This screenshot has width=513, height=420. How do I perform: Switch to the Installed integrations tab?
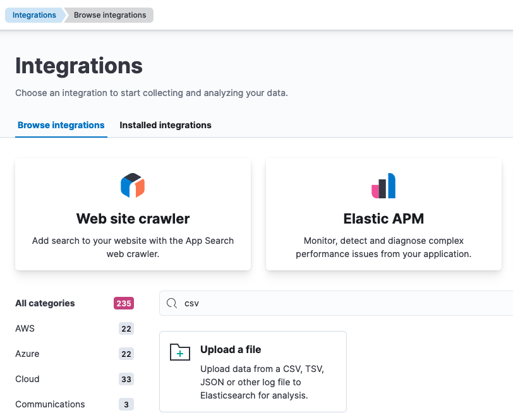(x=166, y=125)
